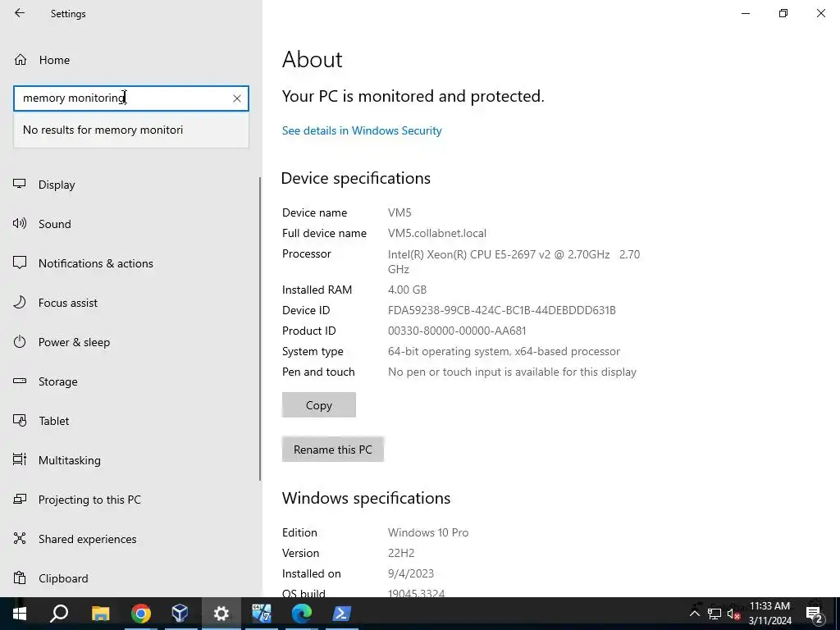Viewport: 840px width, 630px height.
Task: Click See details in Windows Security
Action: (x=362, y=130)
